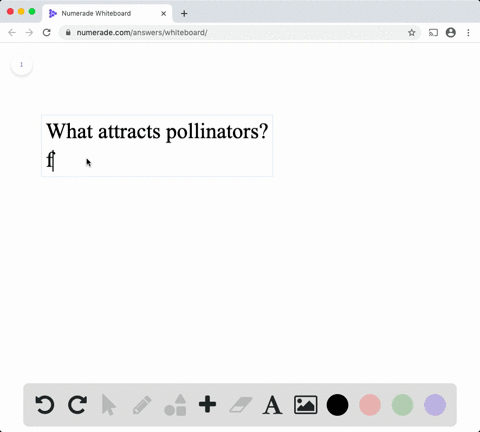Open the cast media icon
This screenshot has height=432, width=480.
click(x=433, y=32)
